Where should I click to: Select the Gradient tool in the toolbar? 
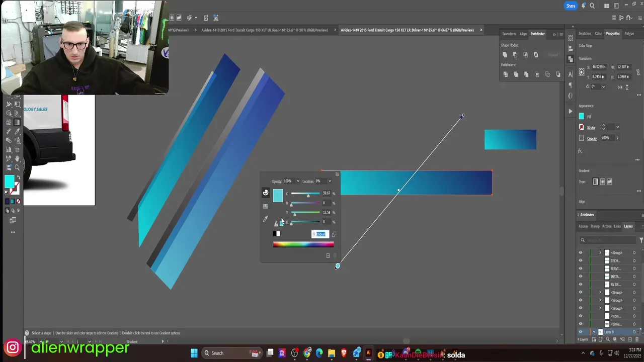[x=17, y=122]
